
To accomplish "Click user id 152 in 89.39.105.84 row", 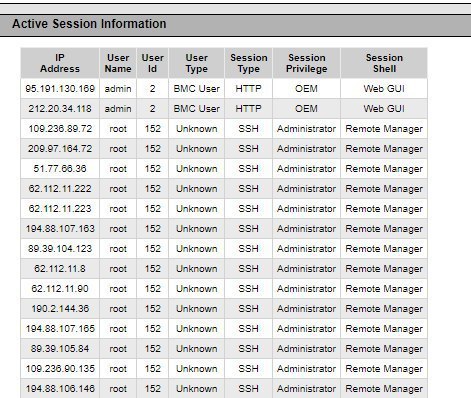I will [153, 349].
